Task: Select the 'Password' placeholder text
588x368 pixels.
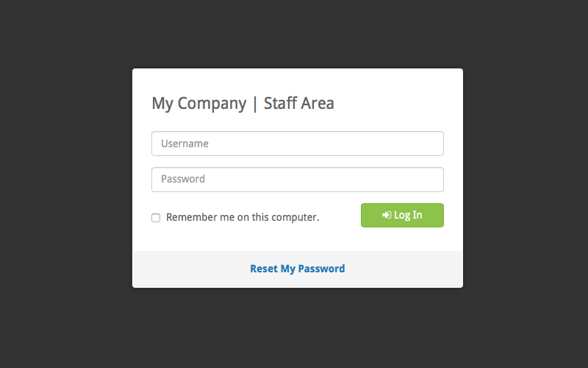Action: pyautogui.click(x=183, y=179)
